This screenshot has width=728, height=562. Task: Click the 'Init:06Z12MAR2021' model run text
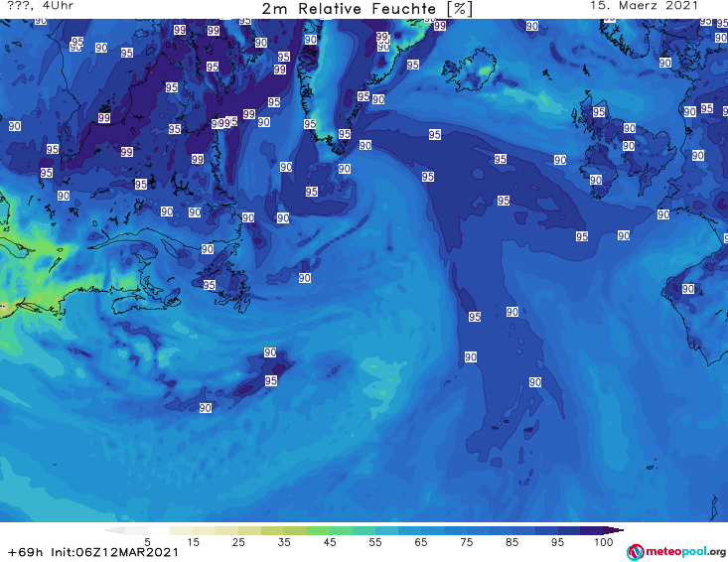114,552
